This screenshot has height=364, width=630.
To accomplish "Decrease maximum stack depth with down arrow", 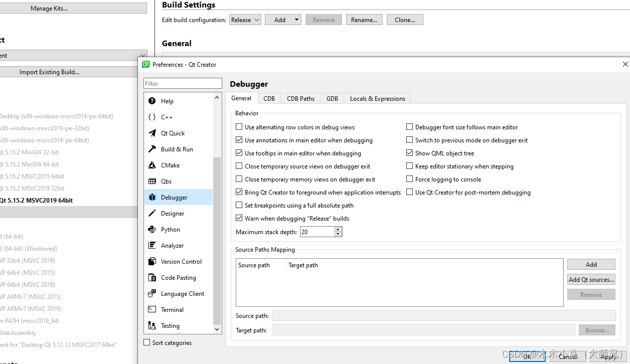I will (x=338, y=234).
